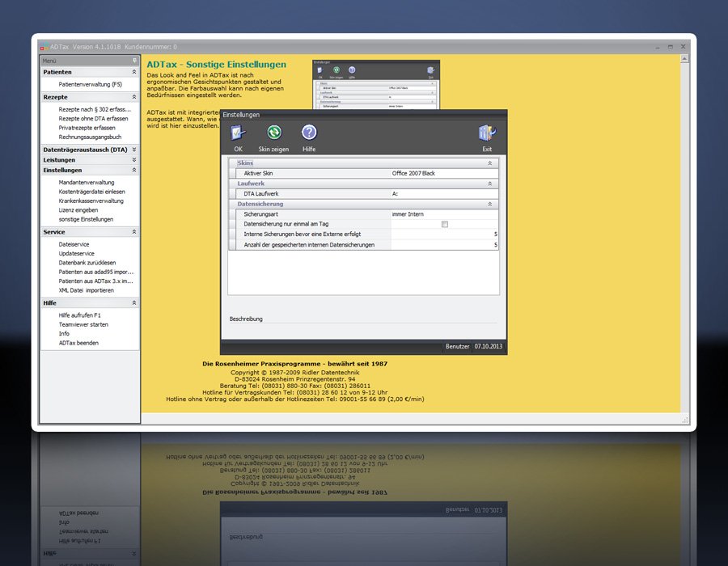Expand the Leistungen menu group
The height and width of the screenshot is (566, 728).
tap(134, 159)
